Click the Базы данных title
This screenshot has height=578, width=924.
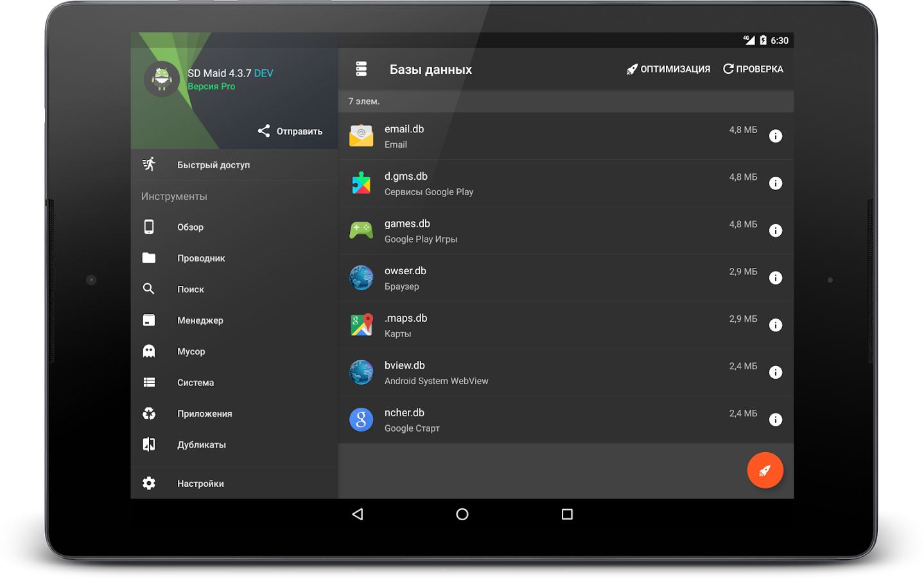[431, 69]
